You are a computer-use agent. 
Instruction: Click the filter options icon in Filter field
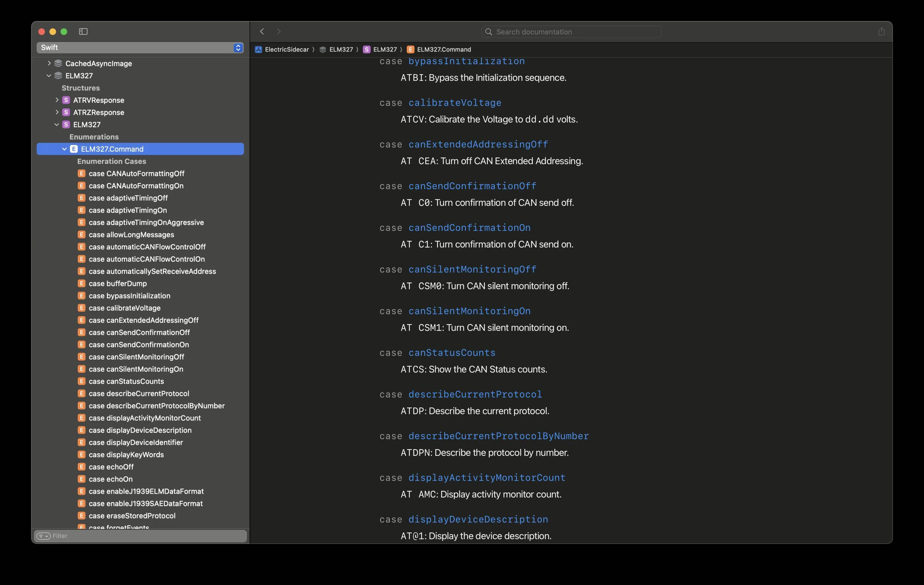[43, 536]
